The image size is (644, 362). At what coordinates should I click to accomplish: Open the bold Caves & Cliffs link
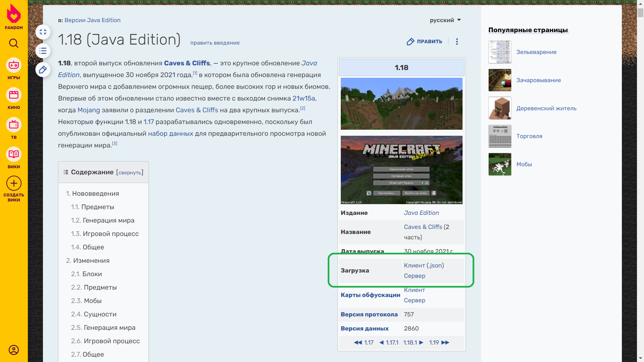pyautogui.click(x=187, y=63)
